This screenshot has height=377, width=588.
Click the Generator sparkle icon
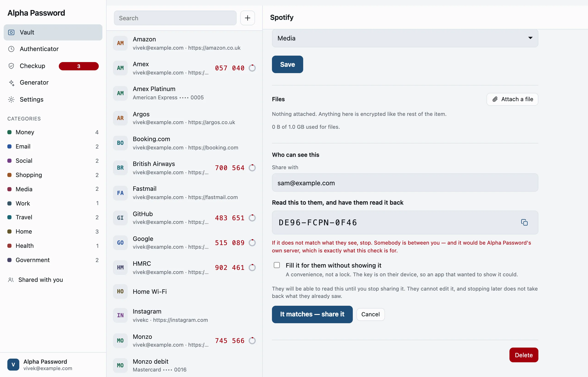point(11,83)
